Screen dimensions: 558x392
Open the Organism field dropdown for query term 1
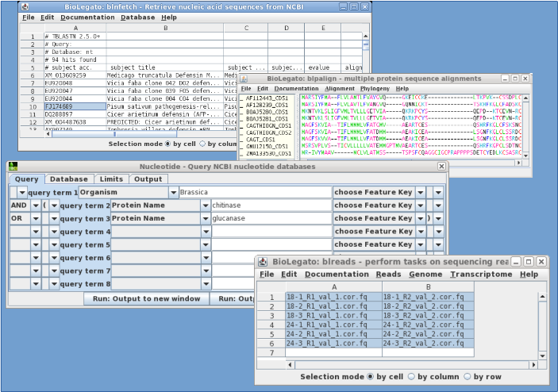click(173, 192)
